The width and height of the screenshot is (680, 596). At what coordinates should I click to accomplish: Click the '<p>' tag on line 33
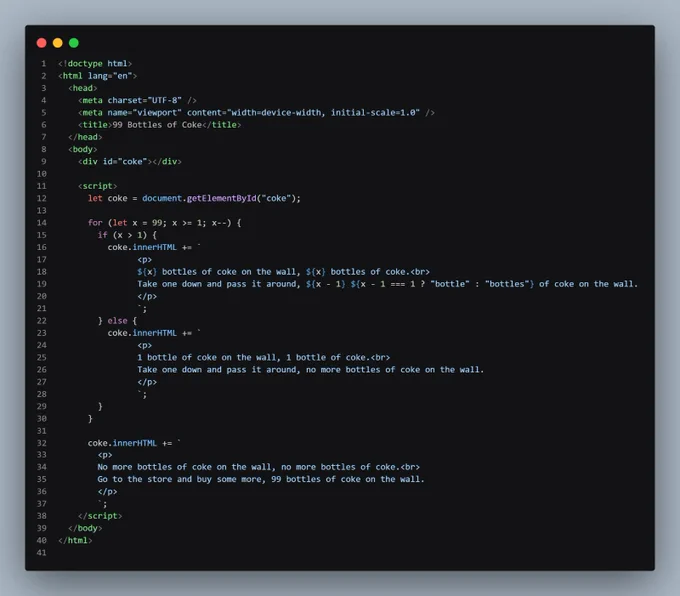pyautogui.click(x=105, y=455)
